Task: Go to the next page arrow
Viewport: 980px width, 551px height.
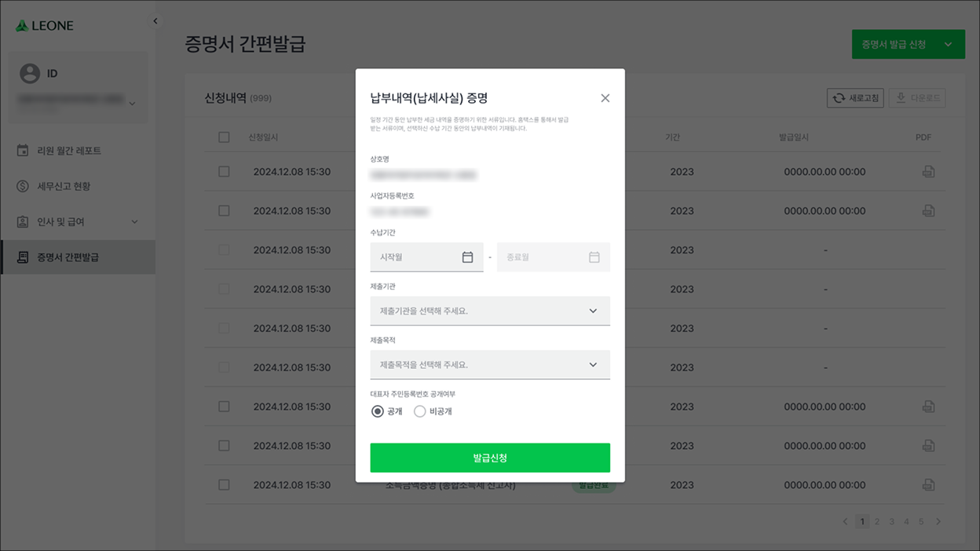Action: pos(938,521)
